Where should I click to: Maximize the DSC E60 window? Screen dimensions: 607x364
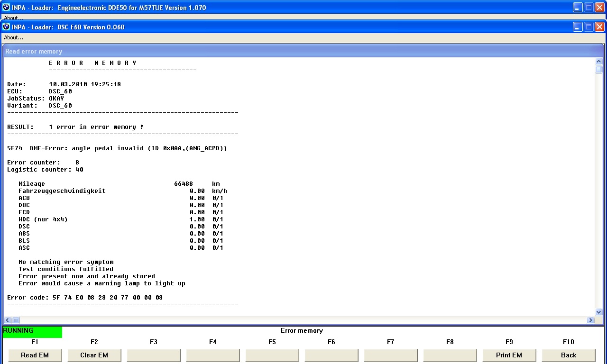[589, 27]
